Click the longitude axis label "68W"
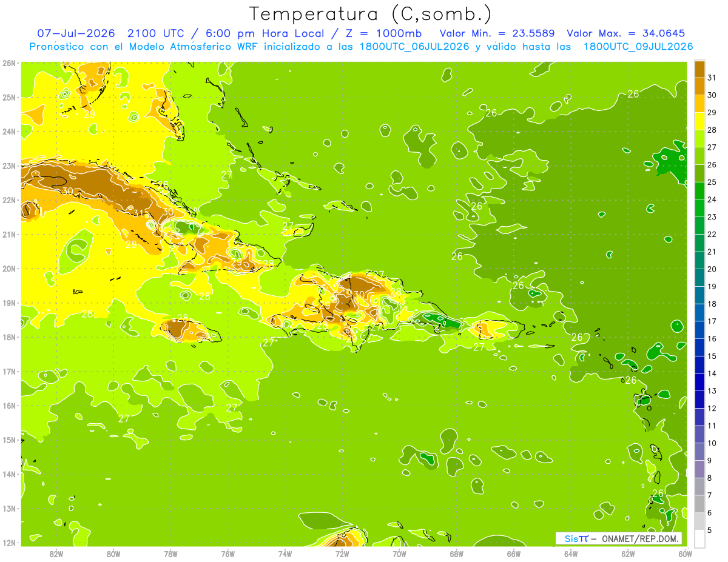 (456, 553)
